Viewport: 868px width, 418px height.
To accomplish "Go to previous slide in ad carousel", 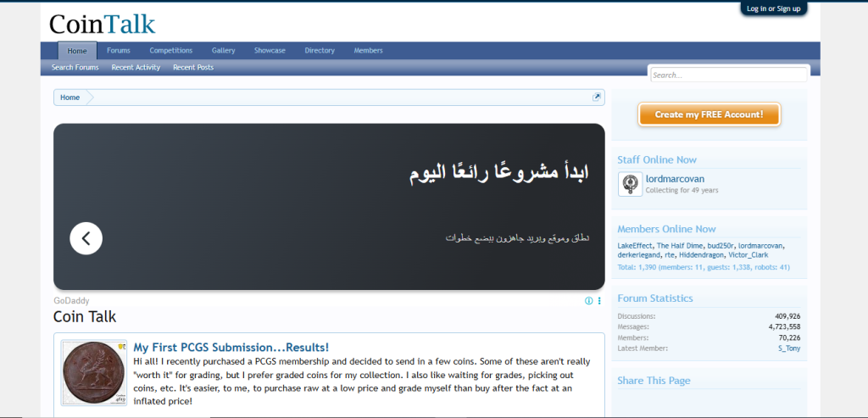I will click(x=86, y=238).
